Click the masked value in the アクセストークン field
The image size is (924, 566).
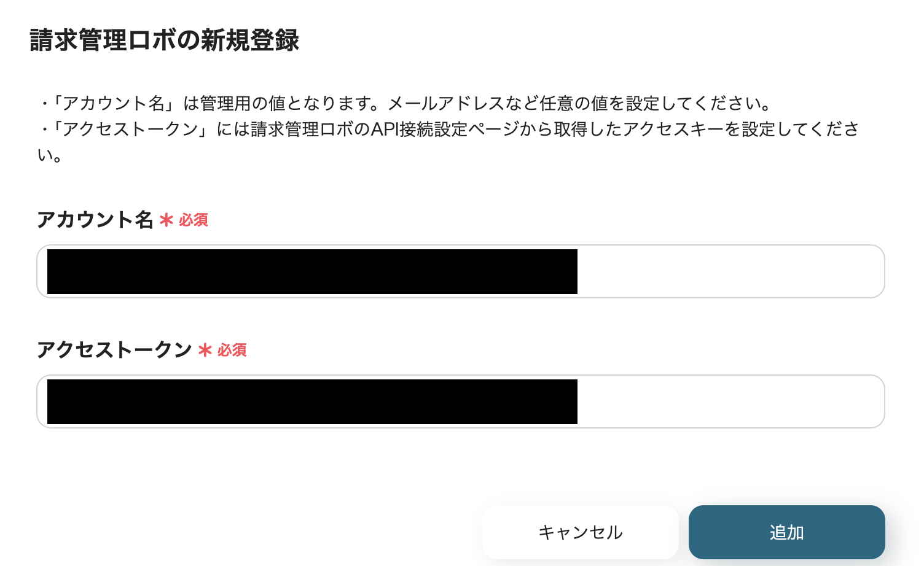click(312, 401)
